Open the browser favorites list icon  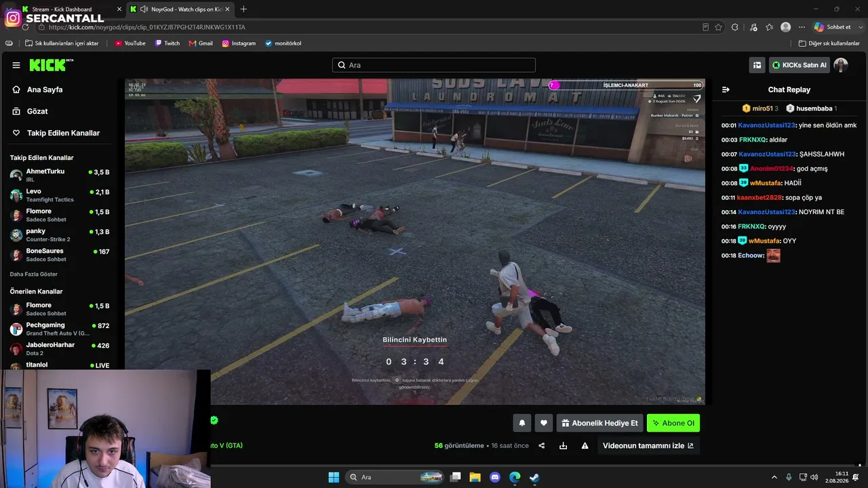pos(769,27)
